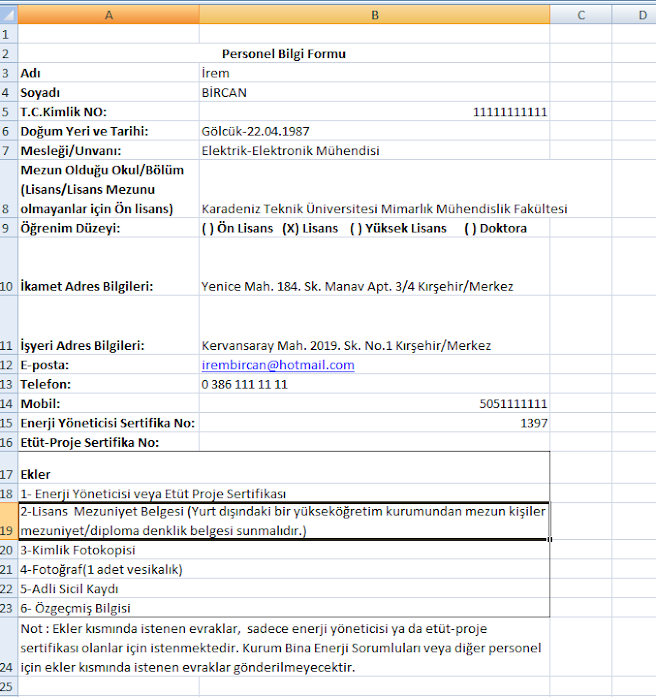
Task: Click the 'Yenice Mah. 184. Sk.' address cell
Action: tap(375, 266)
